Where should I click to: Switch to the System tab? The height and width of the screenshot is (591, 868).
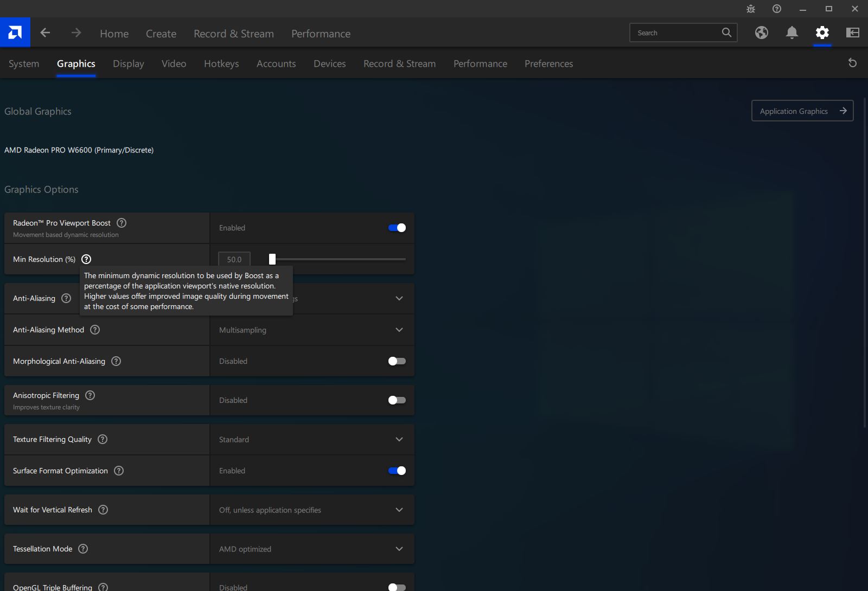point(24,63)
